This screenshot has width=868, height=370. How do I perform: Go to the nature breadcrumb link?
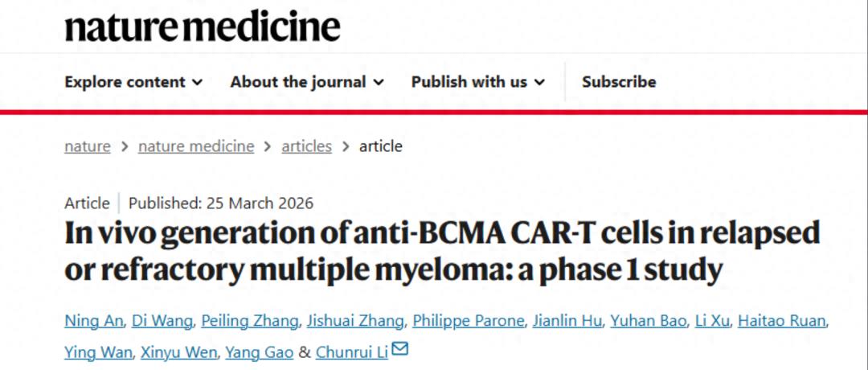pos(88,146)
